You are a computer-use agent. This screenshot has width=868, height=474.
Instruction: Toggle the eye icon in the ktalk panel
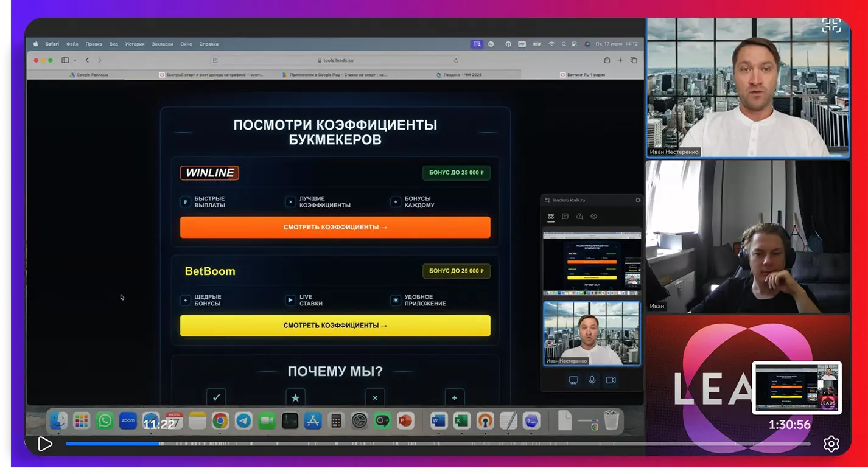click(x=593, y=217)
